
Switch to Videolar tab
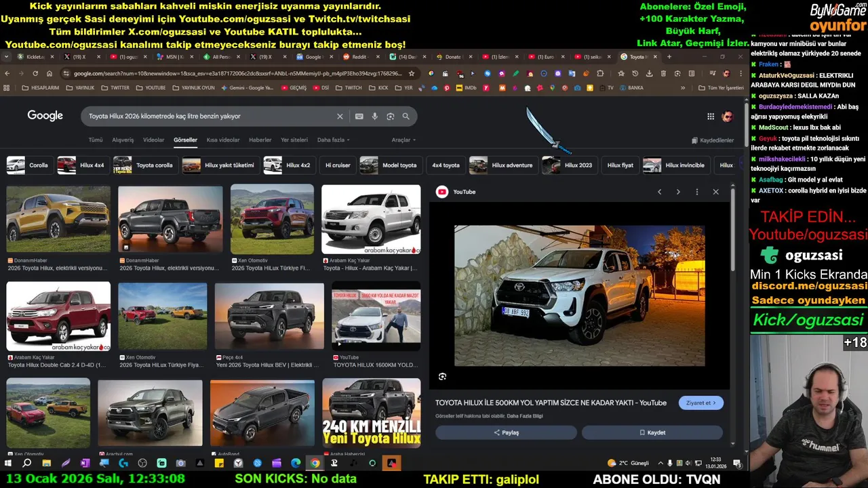coord(153,140)
